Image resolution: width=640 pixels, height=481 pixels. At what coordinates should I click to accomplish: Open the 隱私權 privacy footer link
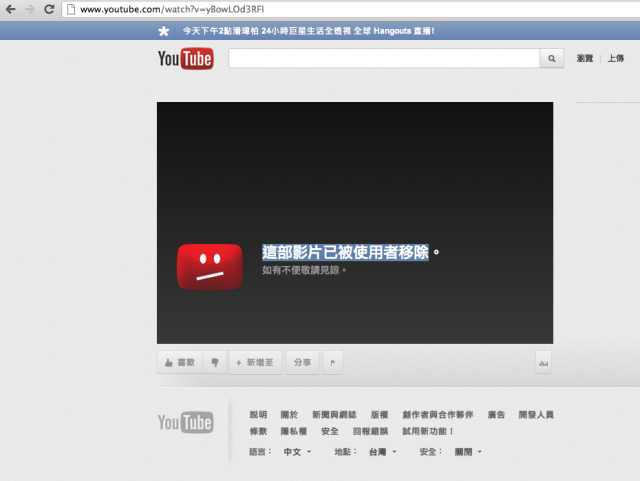pyautogui.click(x=293, y=431)
